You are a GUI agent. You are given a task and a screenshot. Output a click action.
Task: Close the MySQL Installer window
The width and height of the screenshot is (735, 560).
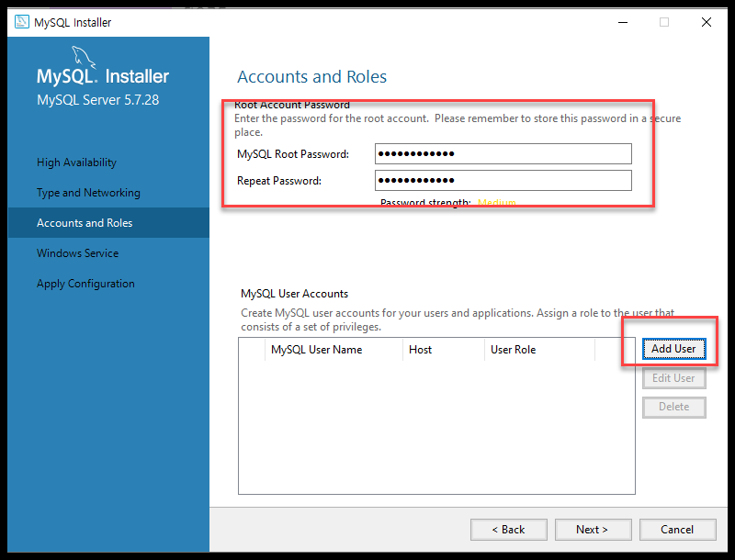coord(707,22)
